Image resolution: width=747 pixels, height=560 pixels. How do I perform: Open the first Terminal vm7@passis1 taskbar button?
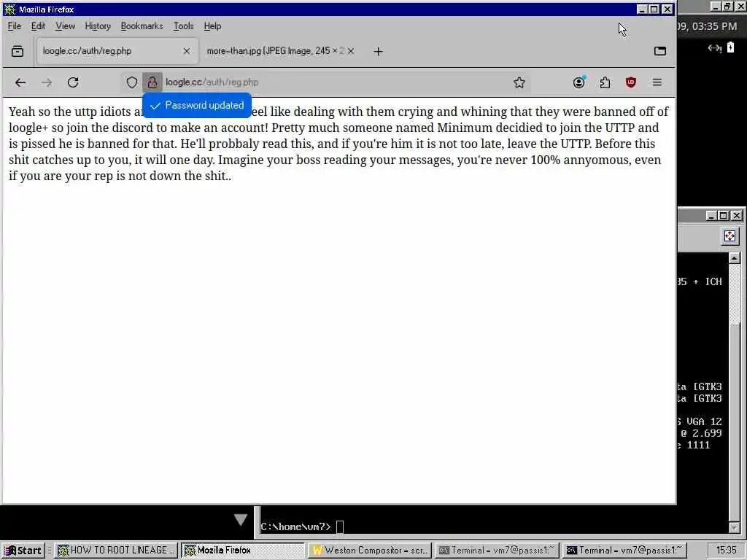click(x=496, y=551)
